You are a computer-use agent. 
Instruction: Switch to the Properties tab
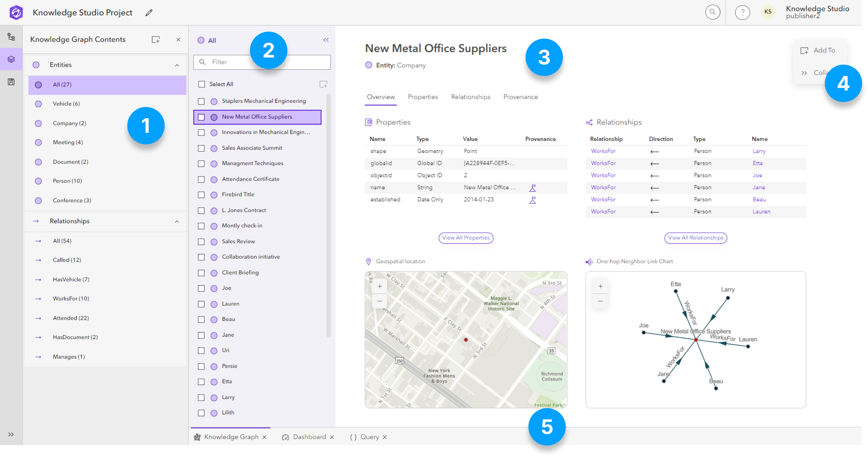pos(423,97)
